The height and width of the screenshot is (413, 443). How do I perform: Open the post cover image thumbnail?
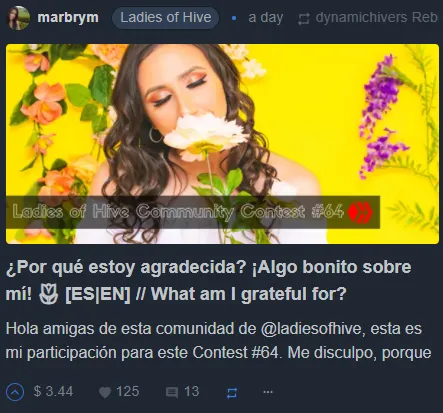pos(222,144)
